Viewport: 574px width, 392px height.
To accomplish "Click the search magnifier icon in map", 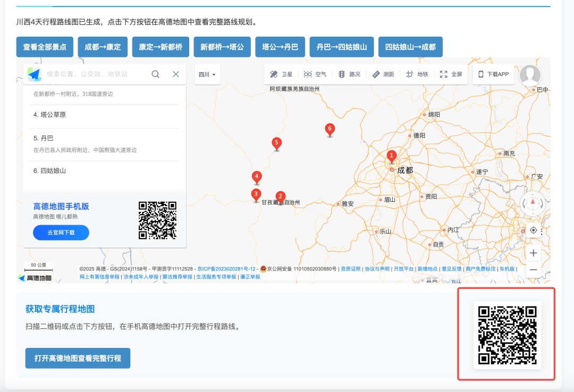I will tap(155, 74).
